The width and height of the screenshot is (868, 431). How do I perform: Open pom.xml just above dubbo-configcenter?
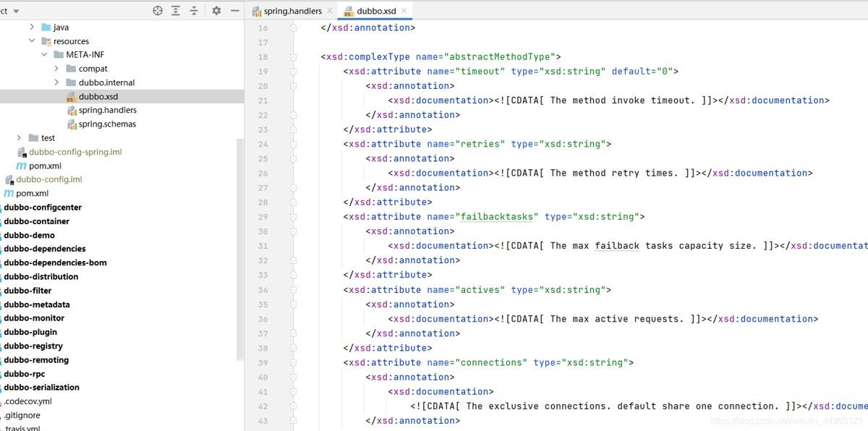click(x=27, y=193)
